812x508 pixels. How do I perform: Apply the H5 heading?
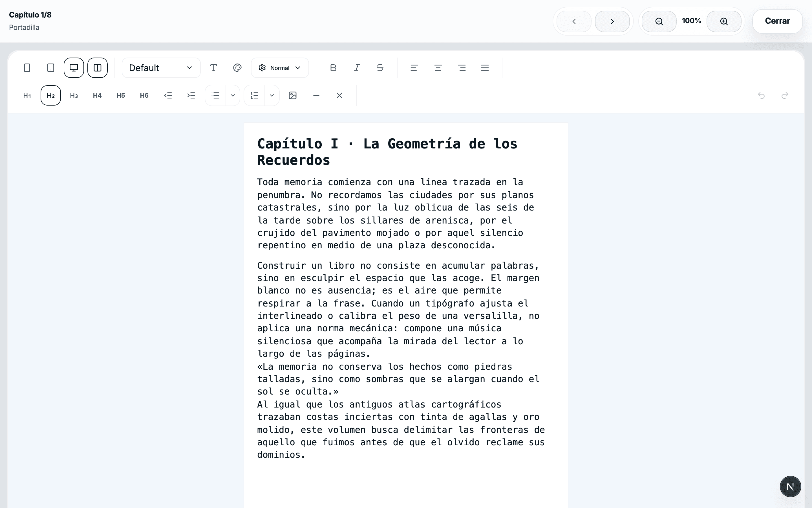click(121, 95)
